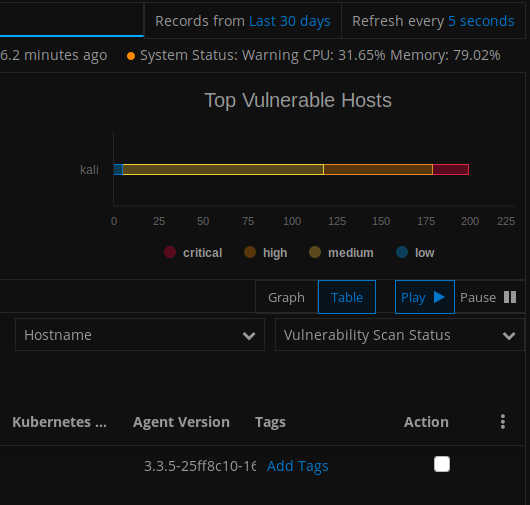Open the Last 30 days records filter
The image size is (530, 505).
(289, 21)
